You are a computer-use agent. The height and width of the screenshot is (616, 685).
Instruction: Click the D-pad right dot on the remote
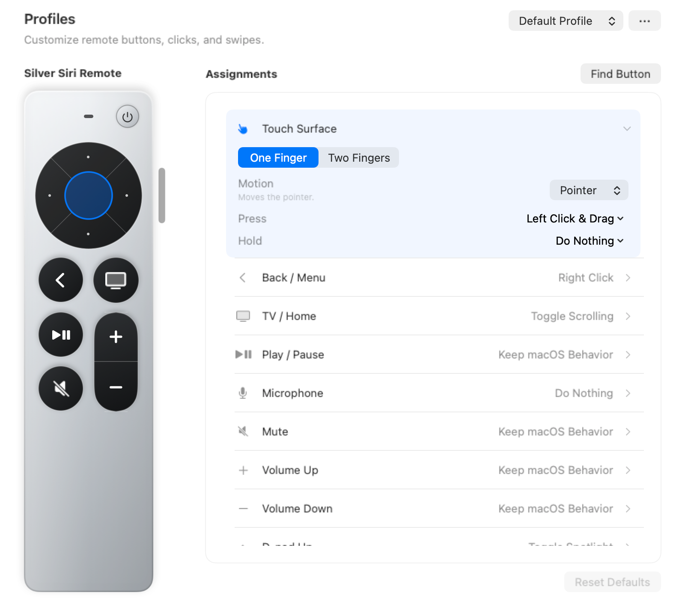(127, 195)
